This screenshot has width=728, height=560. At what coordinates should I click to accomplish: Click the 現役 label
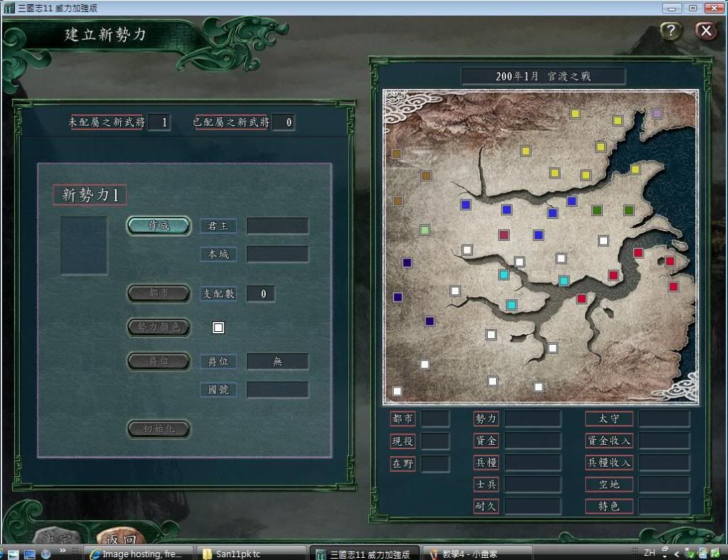coord(402,441)
